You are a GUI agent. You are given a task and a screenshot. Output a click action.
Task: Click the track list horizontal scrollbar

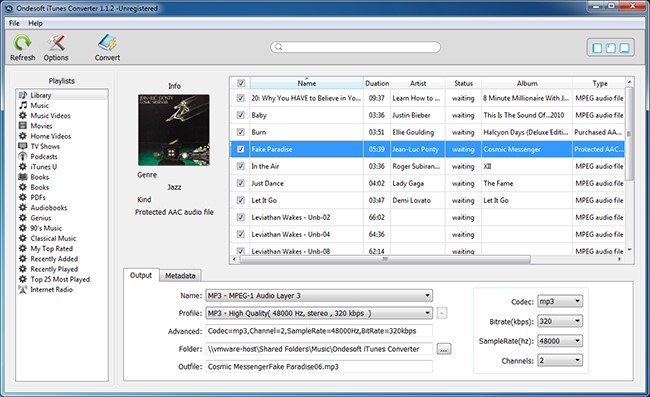[385, 259]
